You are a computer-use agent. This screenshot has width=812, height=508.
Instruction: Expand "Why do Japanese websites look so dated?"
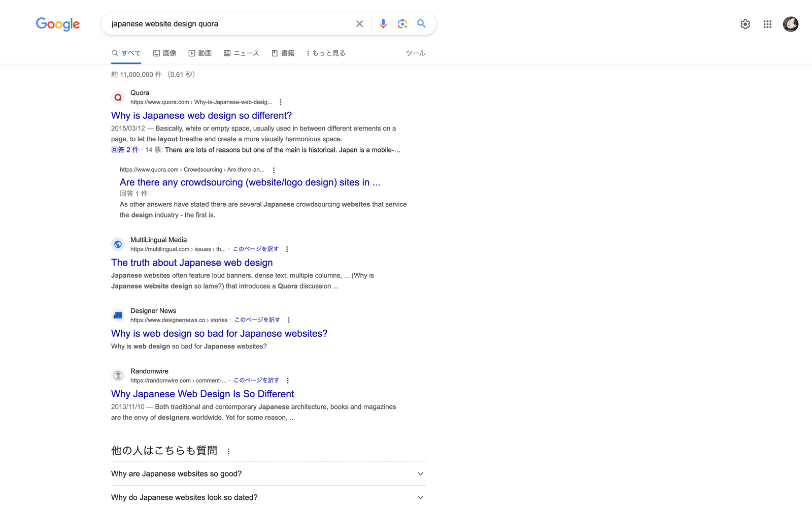click(268, 497)
